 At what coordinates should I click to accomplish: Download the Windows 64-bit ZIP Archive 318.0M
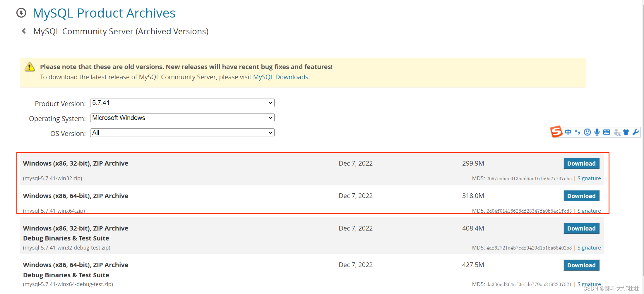coord(581,196)
